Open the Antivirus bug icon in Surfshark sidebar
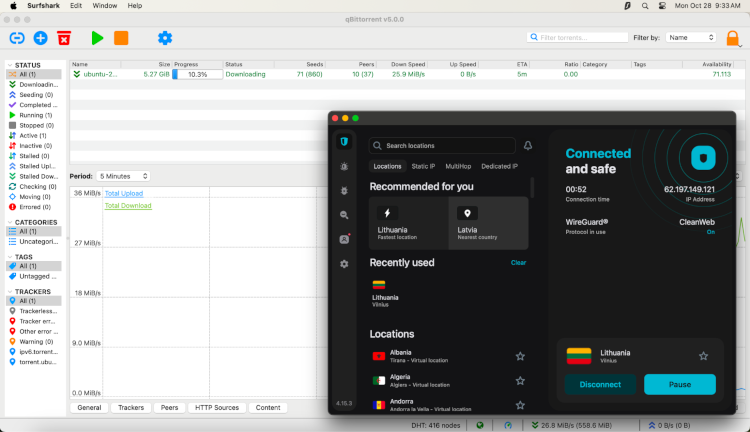Viewport: 750px width, 432px height. [344, 190]
